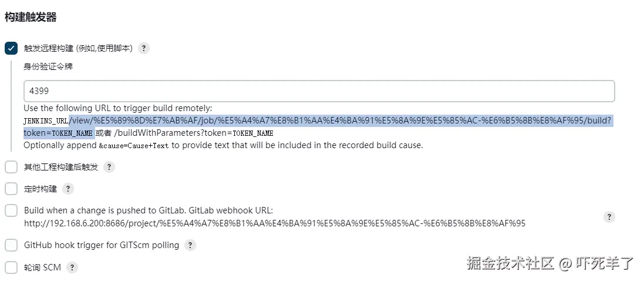Click the 掘金技术社区 watermark text
Viewport: 644px width, 281px height.
pyautogui.click(x=510, y=263)
